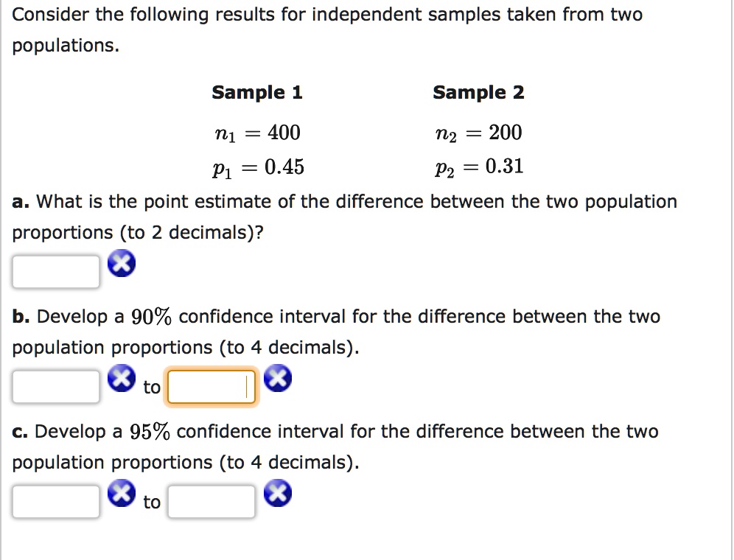The image size is (734, 560).
Task: Select the blue X mark next to the point estimate box
Action: click(x=121, y=263)
